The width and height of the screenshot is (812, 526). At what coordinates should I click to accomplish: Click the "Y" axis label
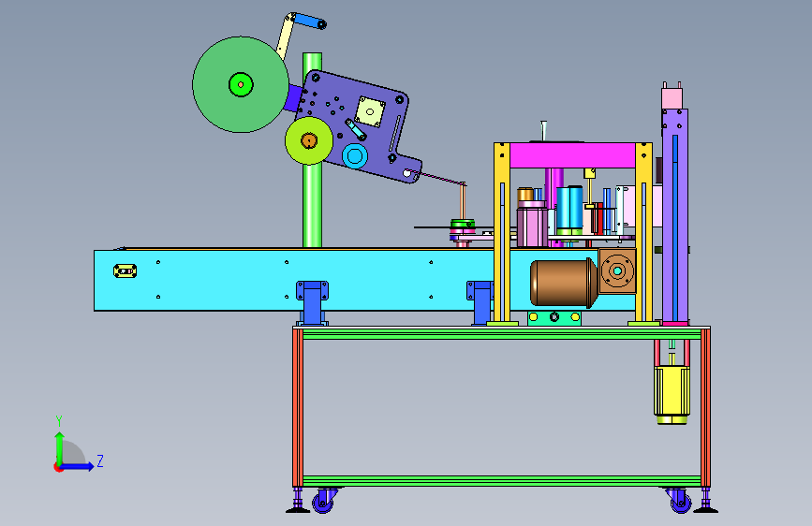(59, 420)
